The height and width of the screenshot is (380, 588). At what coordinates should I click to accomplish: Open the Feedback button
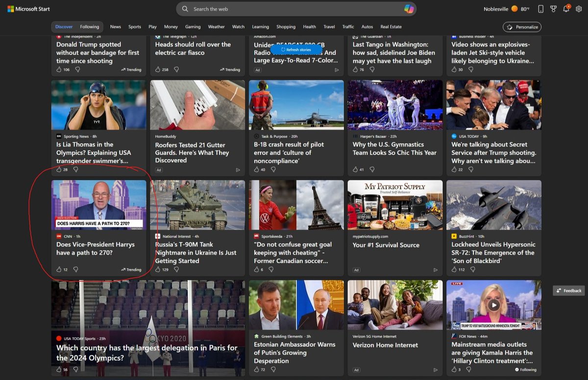point(569,290)
